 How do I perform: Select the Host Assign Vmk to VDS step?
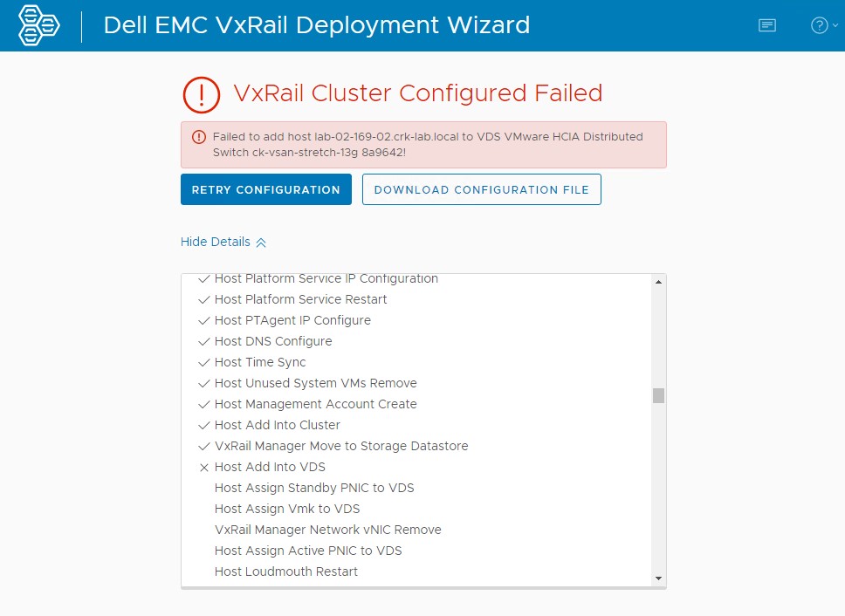(286, 509)
